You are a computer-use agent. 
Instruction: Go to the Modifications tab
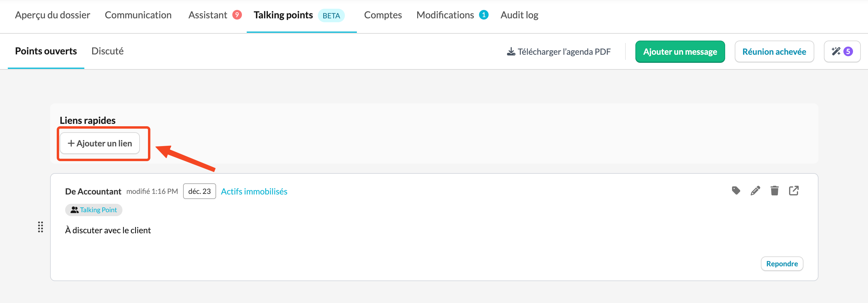[x=445, y=15]
